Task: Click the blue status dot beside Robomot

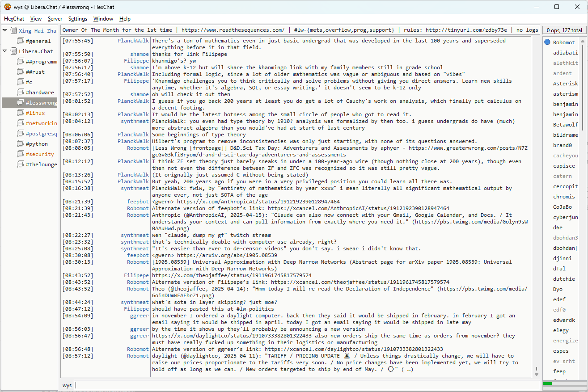Action: [547, 42]
